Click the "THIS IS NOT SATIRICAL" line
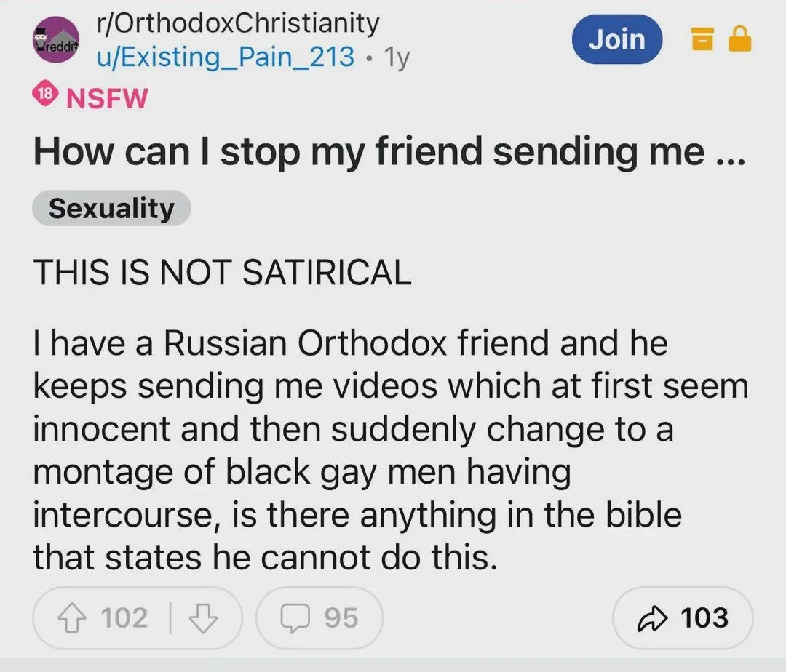 [222, 273]
